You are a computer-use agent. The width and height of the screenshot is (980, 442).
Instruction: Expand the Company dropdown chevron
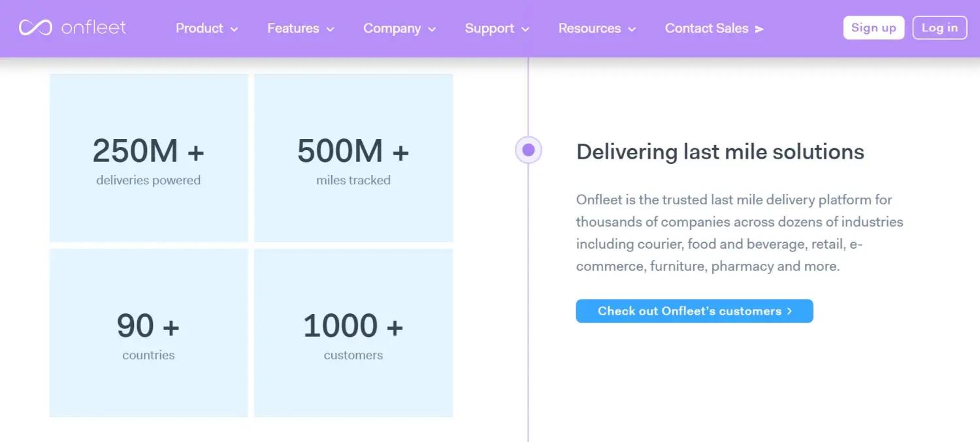point(432,29)
